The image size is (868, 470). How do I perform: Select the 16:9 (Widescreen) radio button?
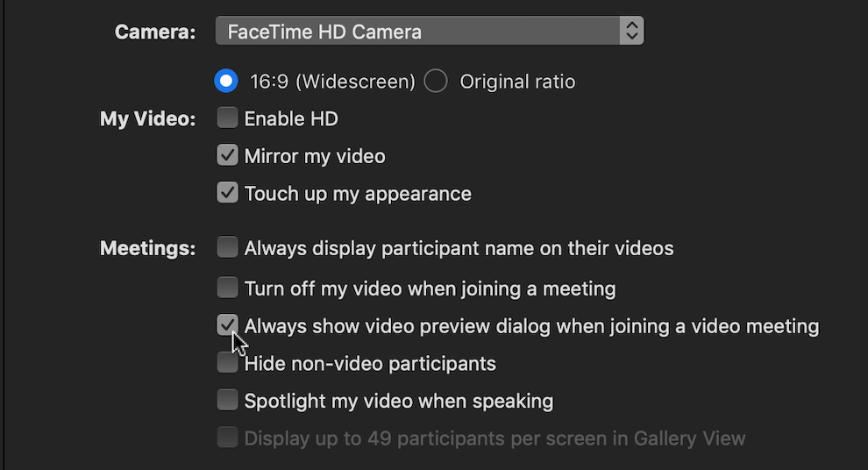point(227,82)
